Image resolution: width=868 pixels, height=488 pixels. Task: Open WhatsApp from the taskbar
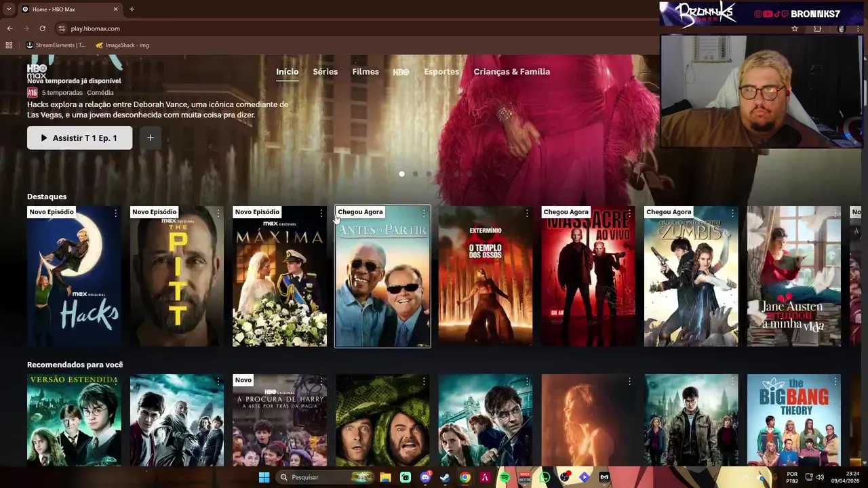point(545,477)
